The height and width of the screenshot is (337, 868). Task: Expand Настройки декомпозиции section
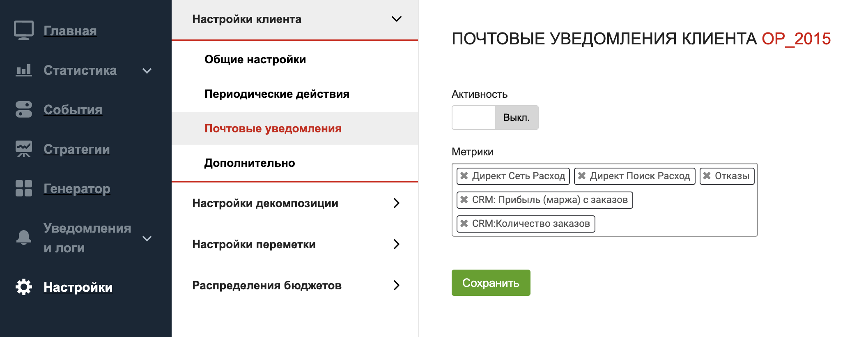pyautogui.click(x=396, y=203)
